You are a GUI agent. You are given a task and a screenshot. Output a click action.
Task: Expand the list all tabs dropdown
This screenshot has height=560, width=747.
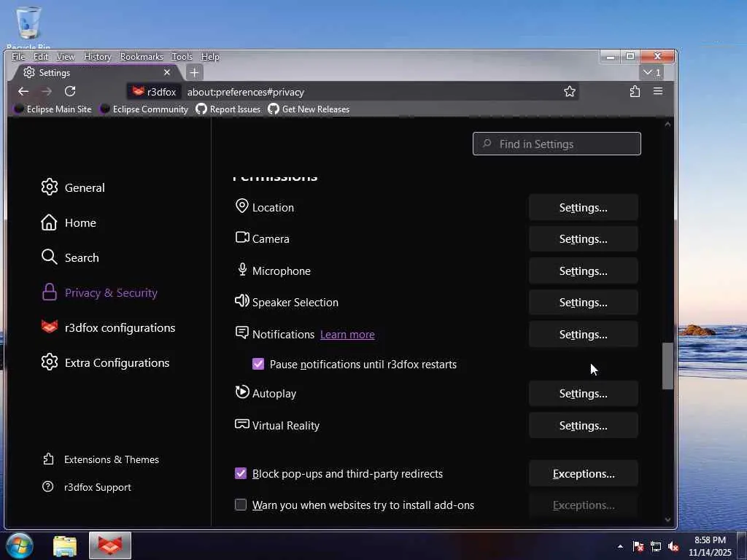[x=651, y=72]
